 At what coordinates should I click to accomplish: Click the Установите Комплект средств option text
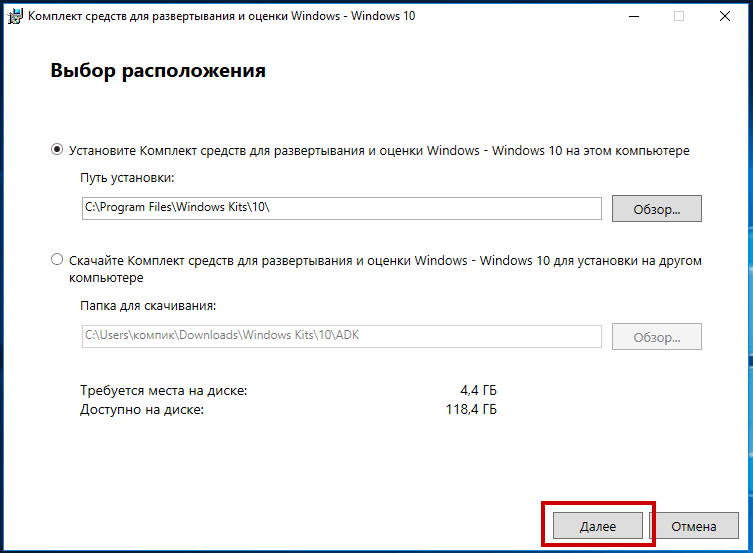(x=379, y=150)
